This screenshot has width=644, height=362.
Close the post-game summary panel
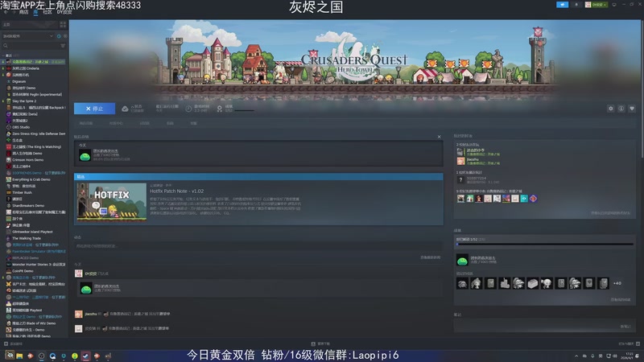point(439,137)
